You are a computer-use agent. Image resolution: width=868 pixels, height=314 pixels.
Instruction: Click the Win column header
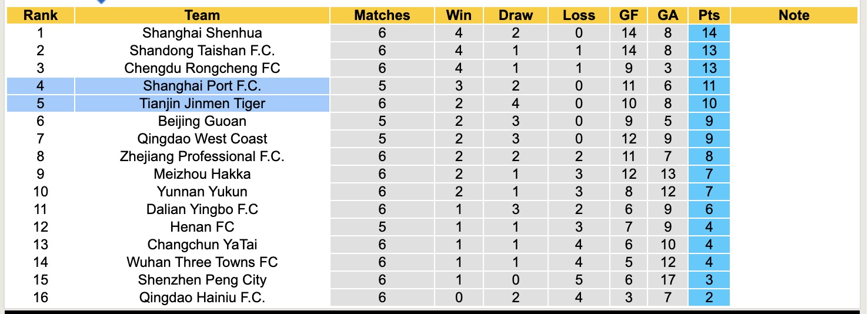pos(459,15)
